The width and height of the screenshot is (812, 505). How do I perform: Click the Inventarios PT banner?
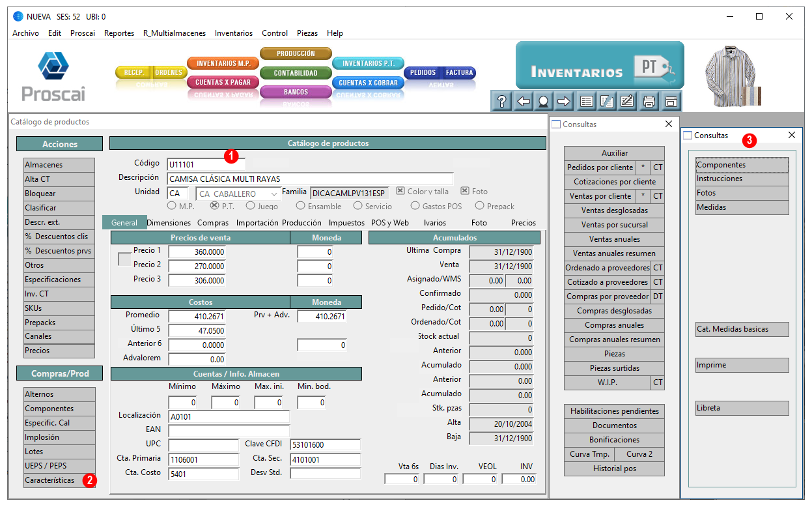[600, 65]
